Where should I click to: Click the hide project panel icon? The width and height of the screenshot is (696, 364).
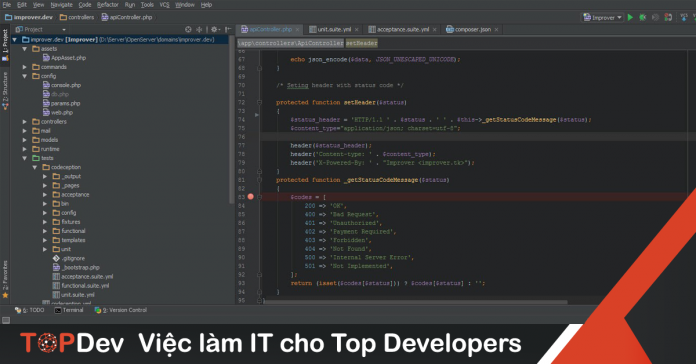(228, 29)
